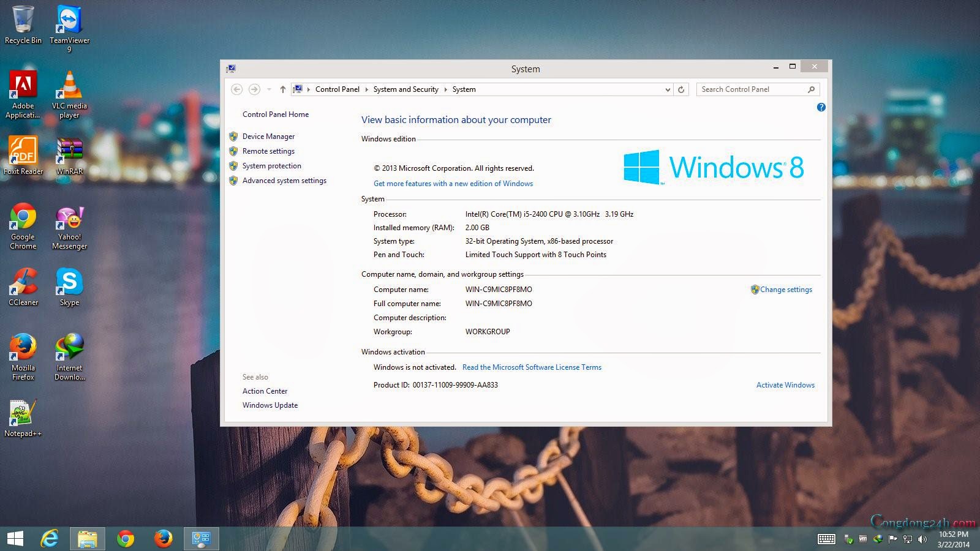Open Advanced system settings
The height and width of the screenshot is (551, 980).
(x=284, y=181)
